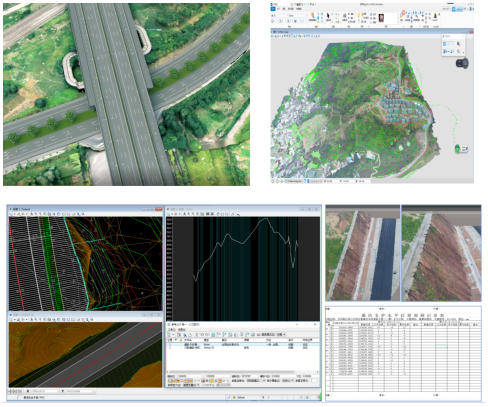Click the red phone-shaped item in ribbon gallery

382,18
